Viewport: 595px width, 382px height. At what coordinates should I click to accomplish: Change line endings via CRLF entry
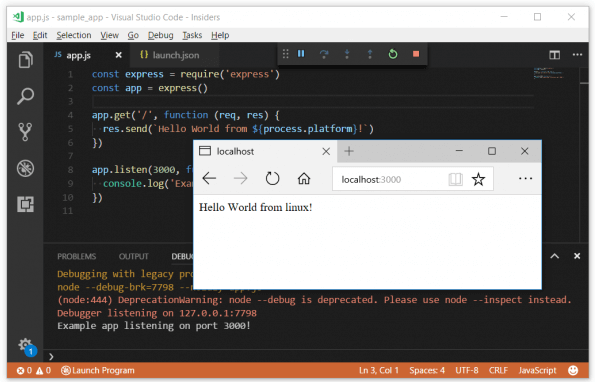498,370
